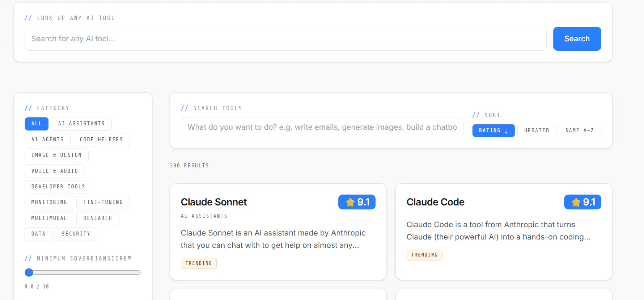Filter by Data category
644x300 pixels.
coord(38,234)
